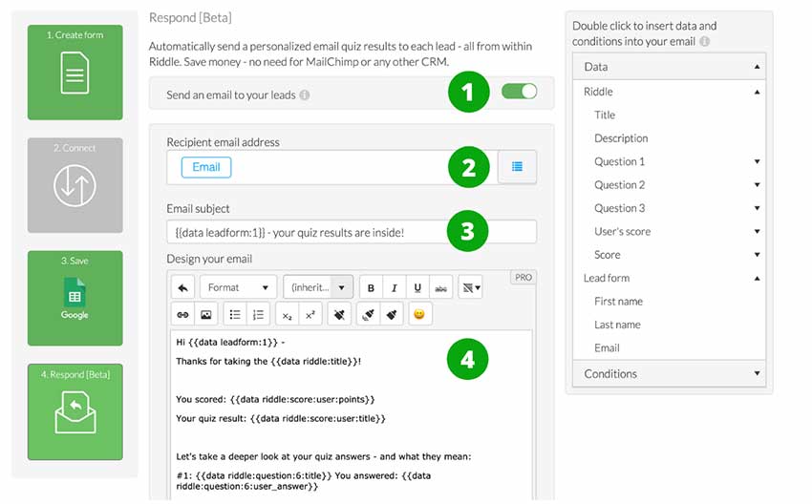Click the Email tag in recipient field
812x504 pixels.
pyautogui.click(x=206, y=167)
